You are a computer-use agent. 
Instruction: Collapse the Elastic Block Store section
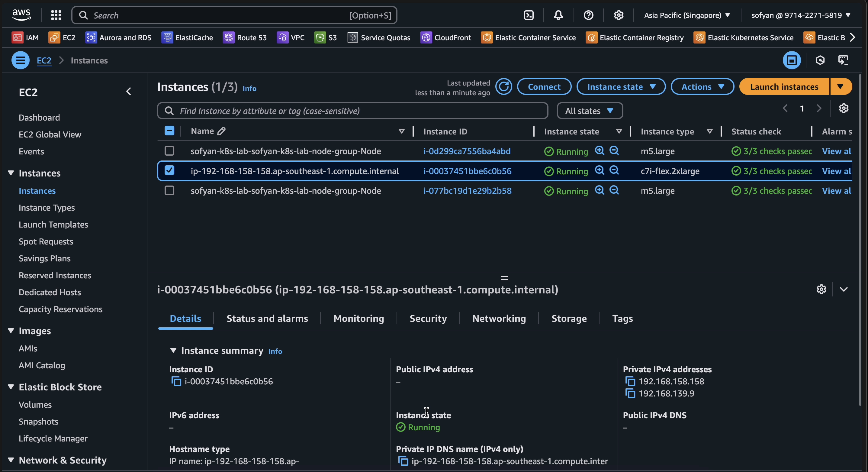pos(11,387)
